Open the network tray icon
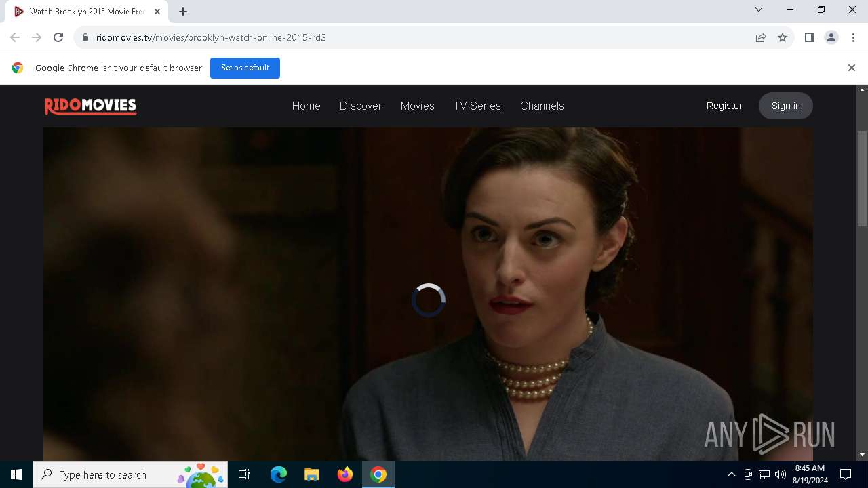This screenshot has width=868, height=488. pyautogui.click(x=764, y=474)
